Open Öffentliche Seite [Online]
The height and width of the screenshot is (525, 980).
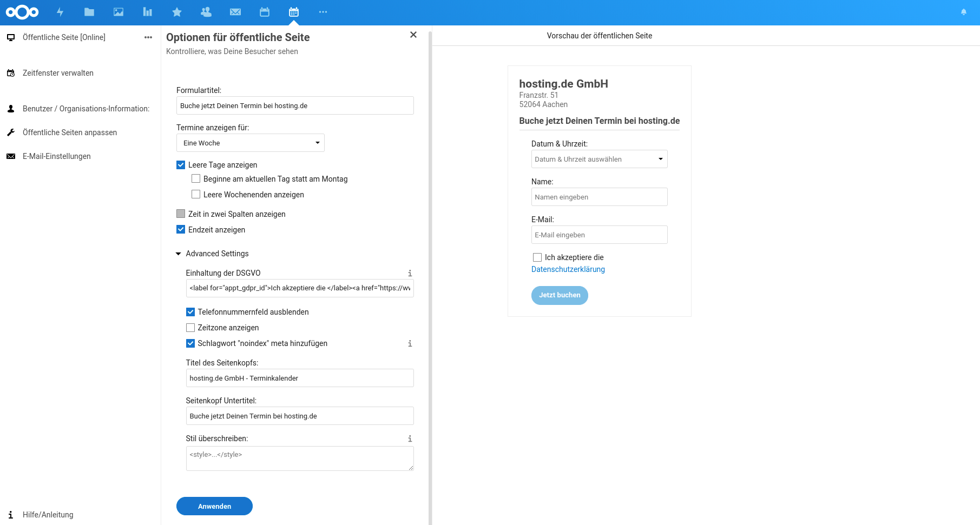64,37
